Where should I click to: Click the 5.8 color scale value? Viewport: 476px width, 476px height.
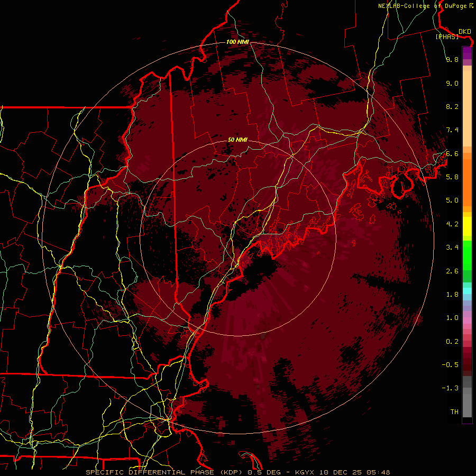click(452, 177)
